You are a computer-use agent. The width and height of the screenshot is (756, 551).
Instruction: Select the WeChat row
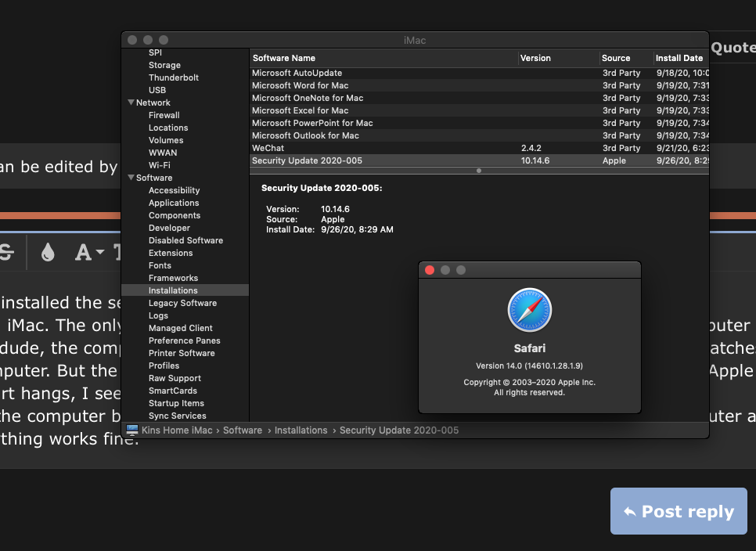point(479,148)
